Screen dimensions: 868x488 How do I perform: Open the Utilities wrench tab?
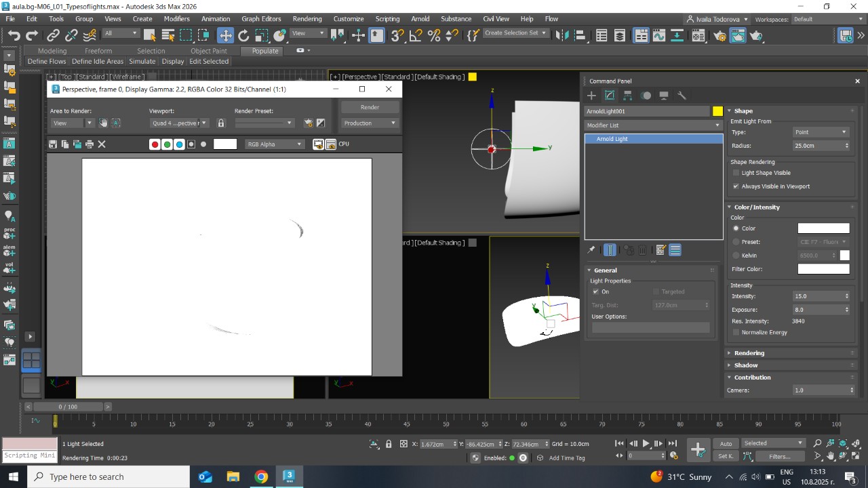[x=682, y=96]
